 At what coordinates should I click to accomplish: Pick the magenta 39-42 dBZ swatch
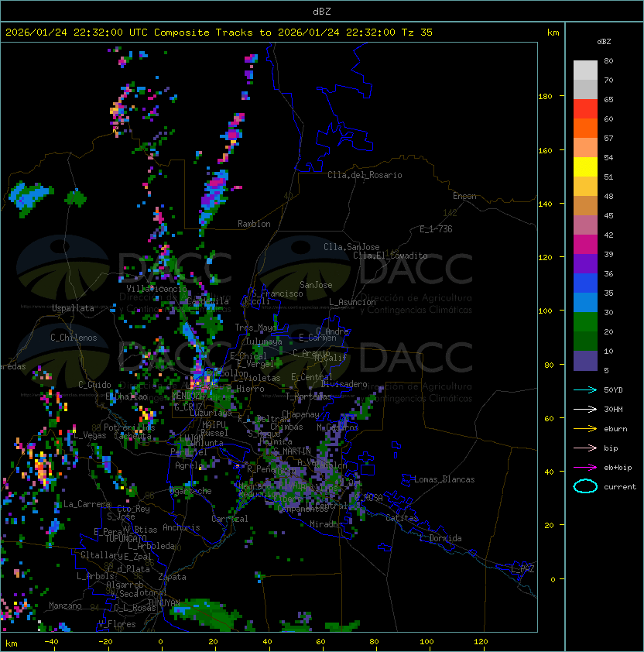point(585,244)
